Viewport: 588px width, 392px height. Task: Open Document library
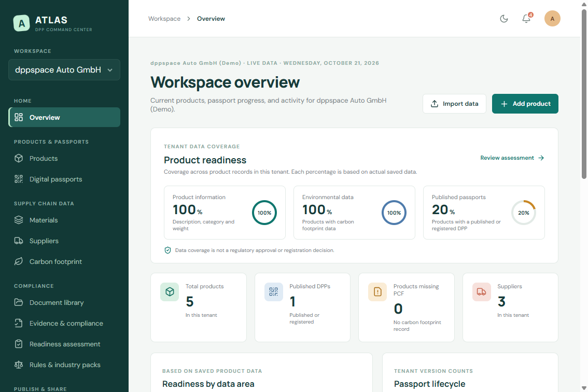click(x=64, y=303)
